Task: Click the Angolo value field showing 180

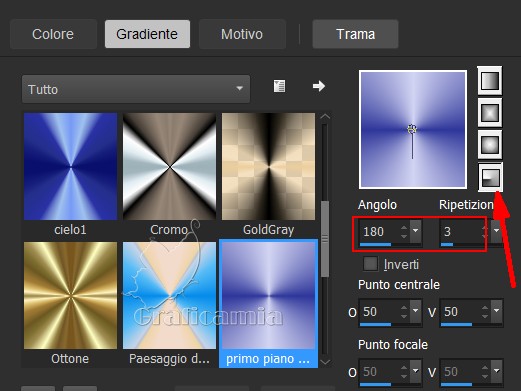Action: point(379,231)
